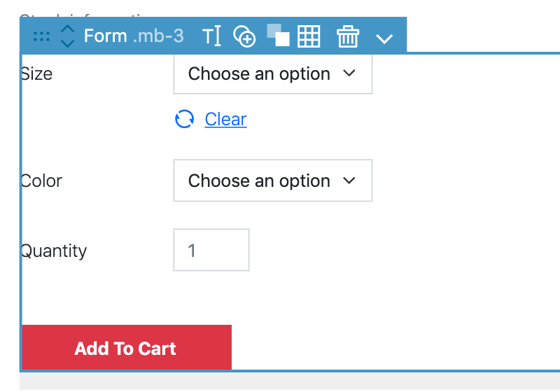Click the red Add To Cart button
Image resolution: width=560 pixels, height=392 pixels.
point(127,347)
